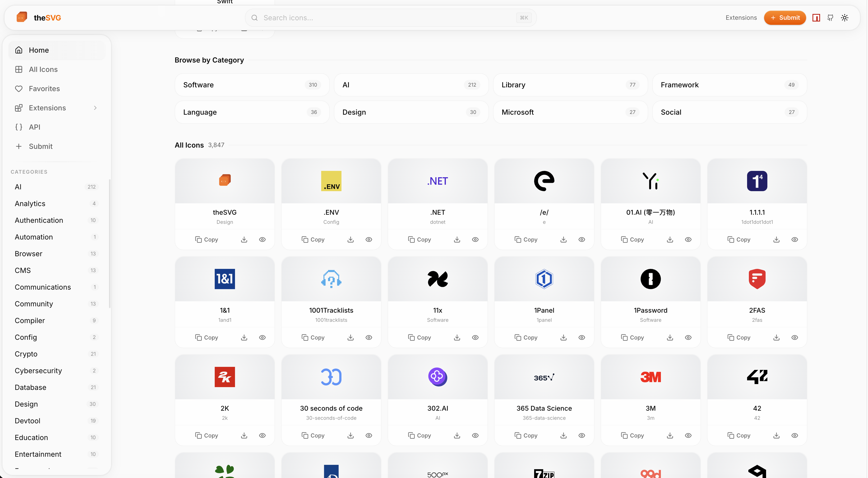Open the AI category under CATEGORIES

click(x=18, y=187)
